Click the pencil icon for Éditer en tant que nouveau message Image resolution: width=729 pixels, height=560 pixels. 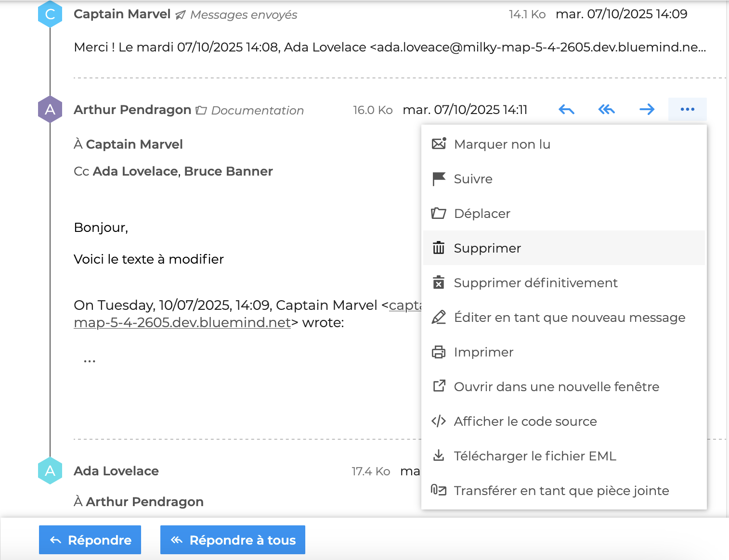tap(439, 318)
